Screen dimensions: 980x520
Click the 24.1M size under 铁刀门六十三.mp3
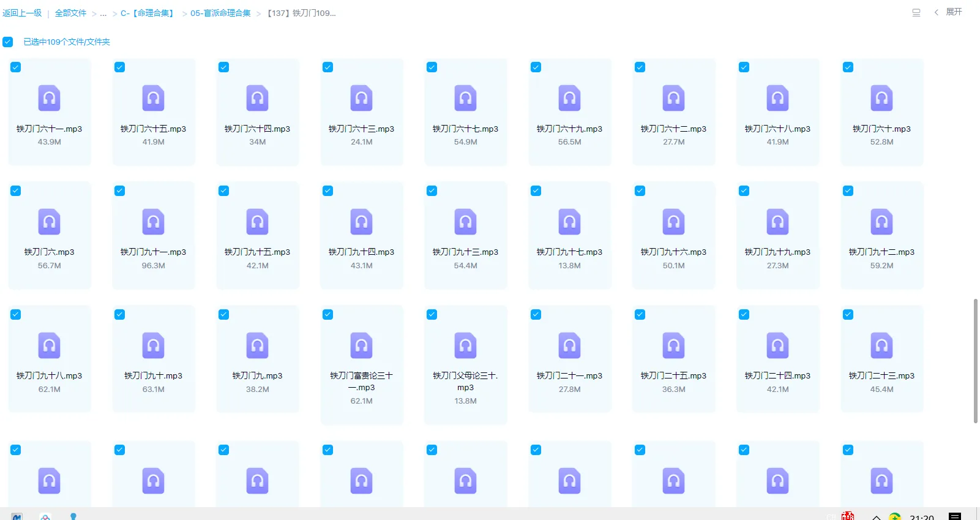pyautogui.click(x=362, y=142)
